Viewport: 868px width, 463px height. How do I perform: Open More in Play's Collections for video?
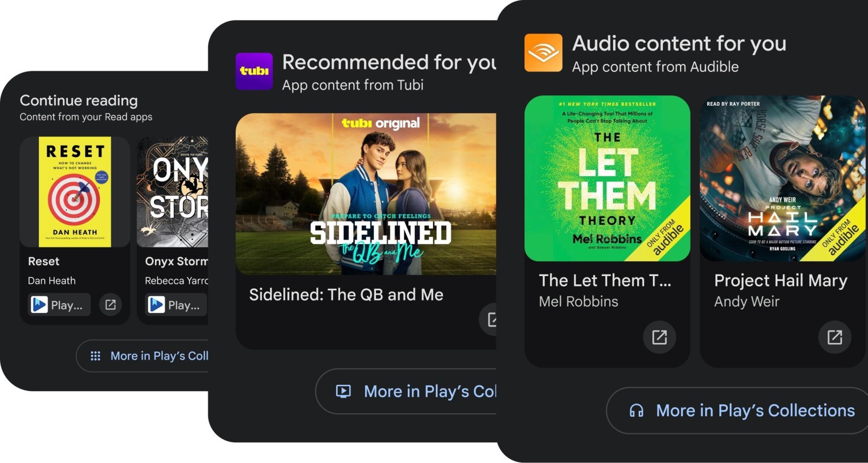point(416,392)
